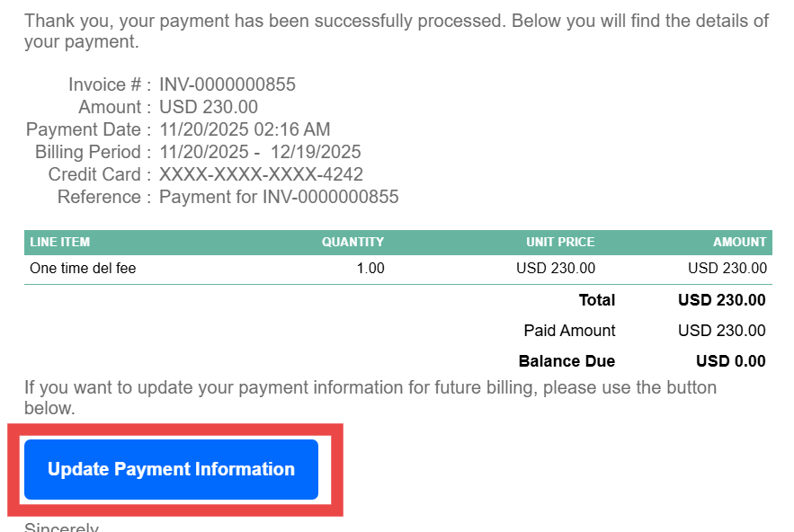The image size is (794, 532).
Task: Click the AMOUNT column header in table
Action: click(739, 242)
